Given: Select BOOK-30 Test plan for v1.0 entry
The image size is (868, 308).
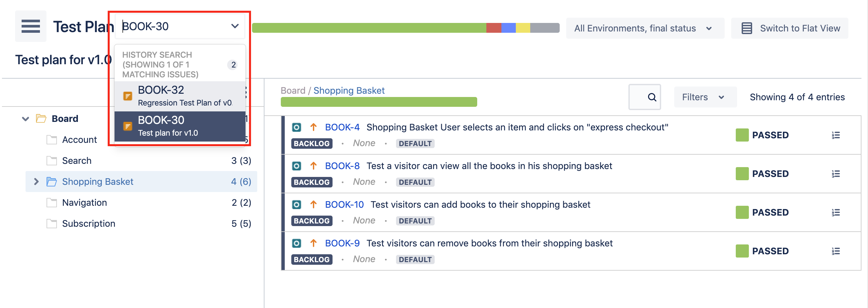Looking at the screenshot, I should point(180,126).
